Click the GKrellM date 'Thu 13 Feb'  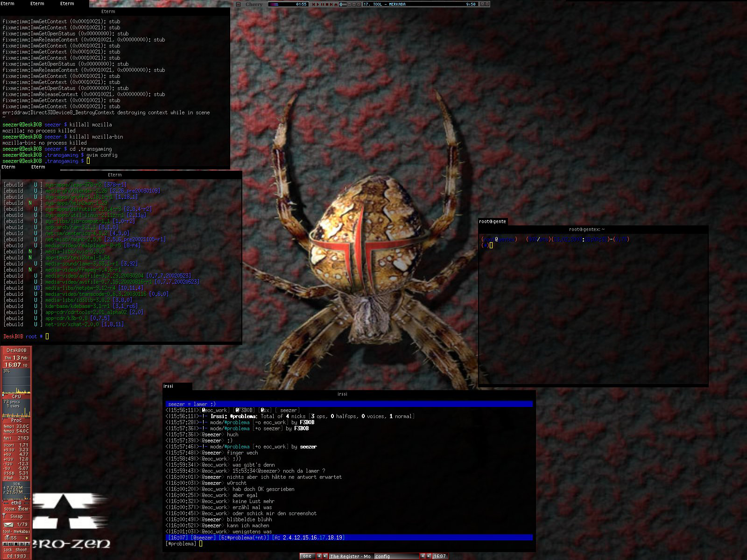coord(16,357)
